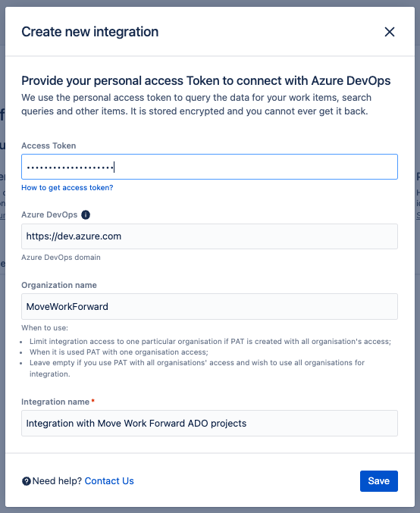Click the Azure DevOps field label

tap(49, 214)
